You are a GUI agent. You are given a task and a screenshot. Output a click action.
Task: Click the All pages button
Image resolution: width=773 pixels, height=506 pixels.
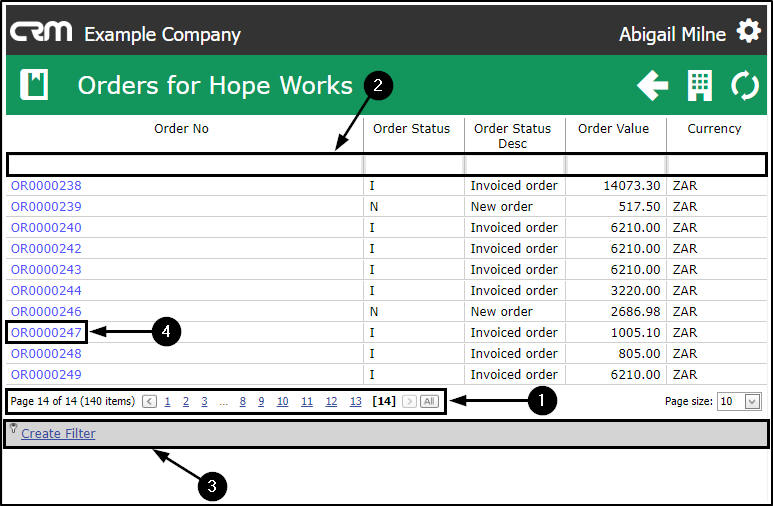click(429, 401)
